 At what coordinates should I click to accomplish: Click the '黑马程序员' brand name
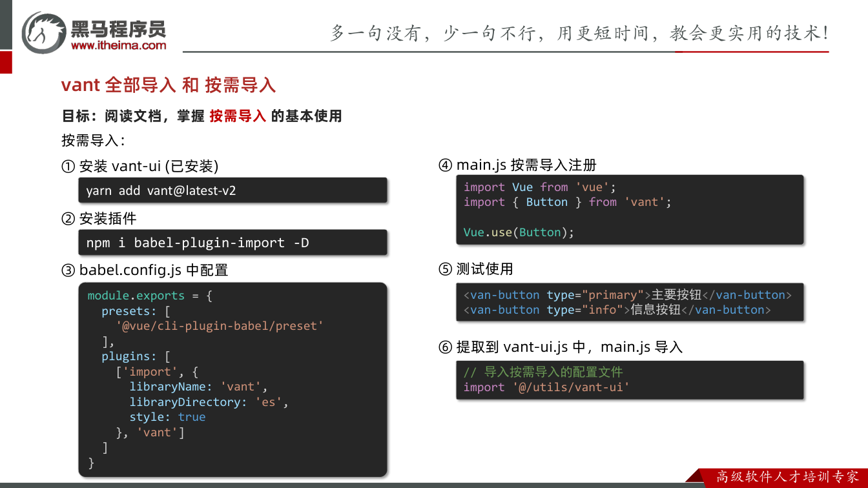pos(118,28)
